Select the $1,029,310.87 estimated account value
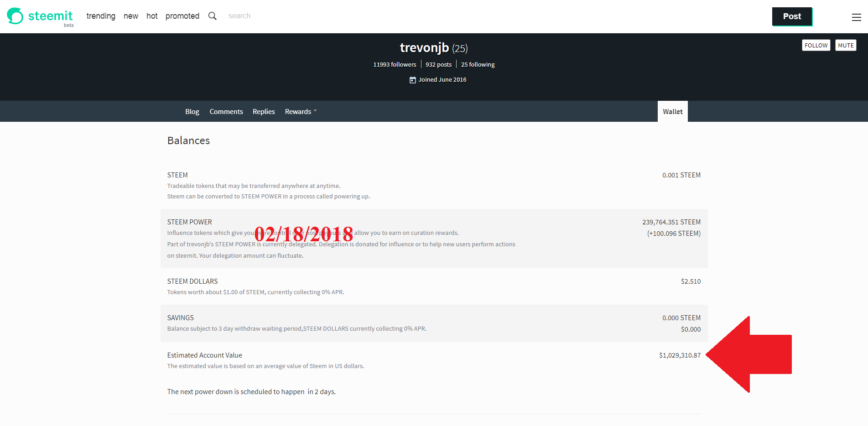Viewport: 868px width, 426px height. click(x=680, y=355)
